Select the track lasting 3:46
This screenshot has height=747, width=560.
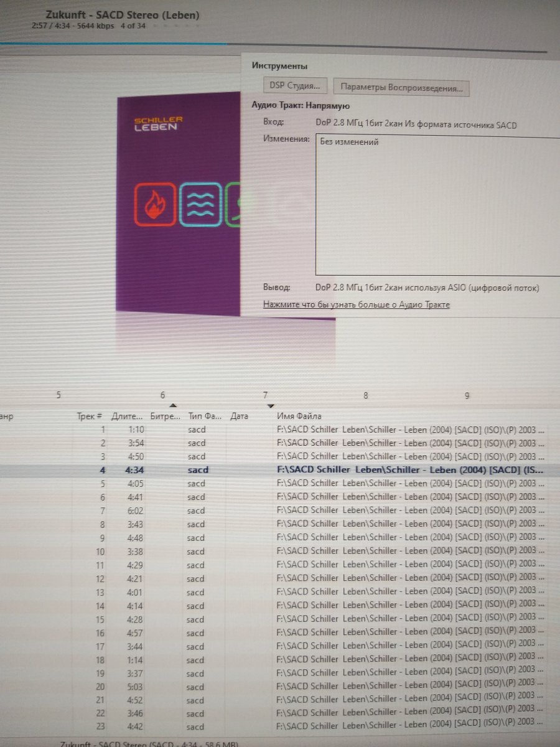pos(274,713)
